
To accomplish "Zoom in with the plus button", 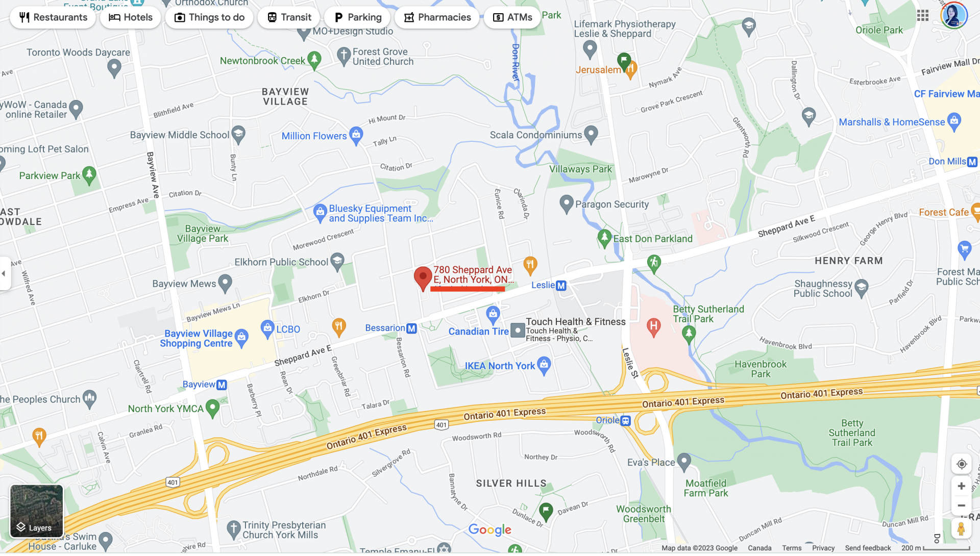I will [x=961, y=487].
